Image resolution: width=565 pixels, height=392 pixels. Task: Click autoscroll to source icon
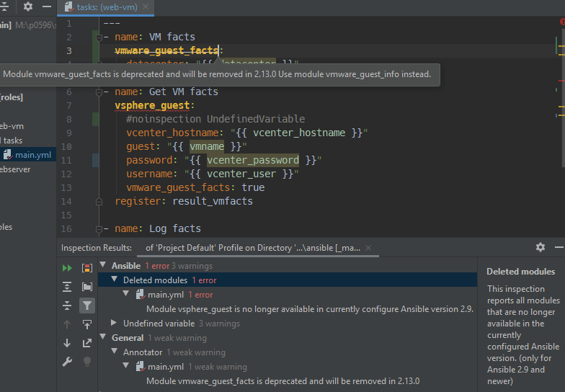pos(86,324)
